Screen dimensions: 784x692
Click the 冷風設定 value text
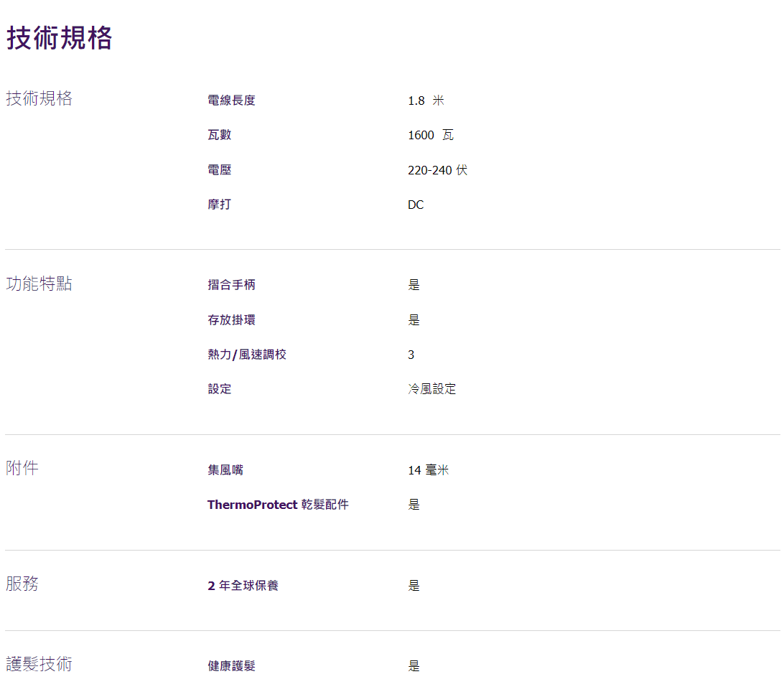point(431,389)
